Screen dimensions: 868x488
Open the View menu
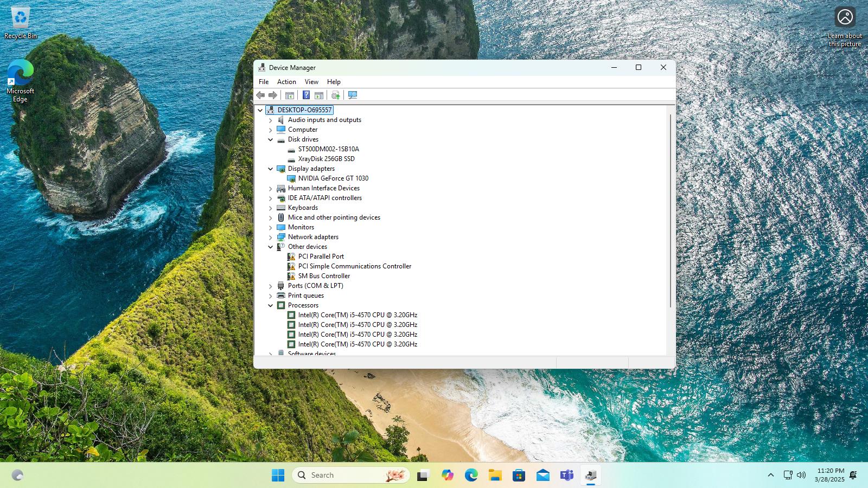pyautogui.click(x=311, y=82)
